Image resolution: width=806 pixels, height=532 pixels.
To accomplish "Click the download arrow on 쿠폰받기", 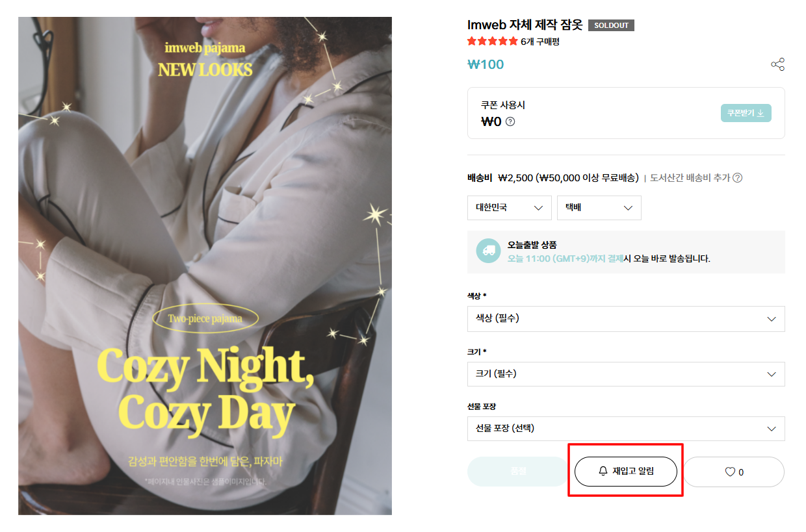I will pos(760,113).
